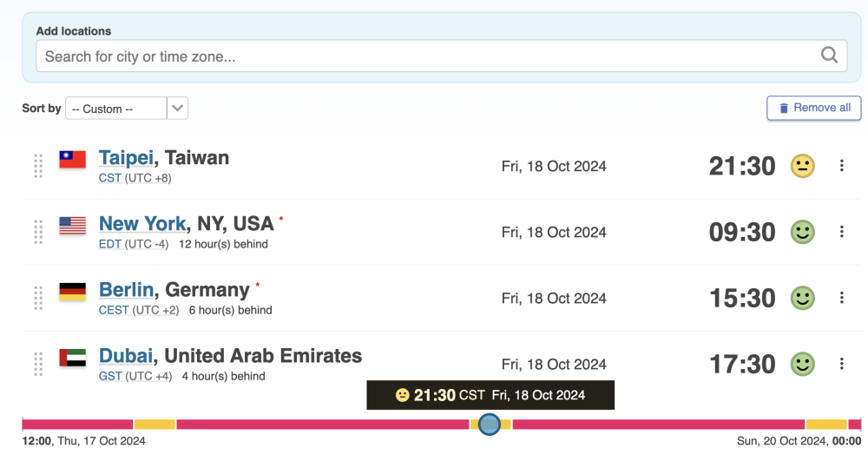This screenshot has width=868, height=455.
Task: Click the Sort by dropdown arrow
Action: tap(177, 108)
